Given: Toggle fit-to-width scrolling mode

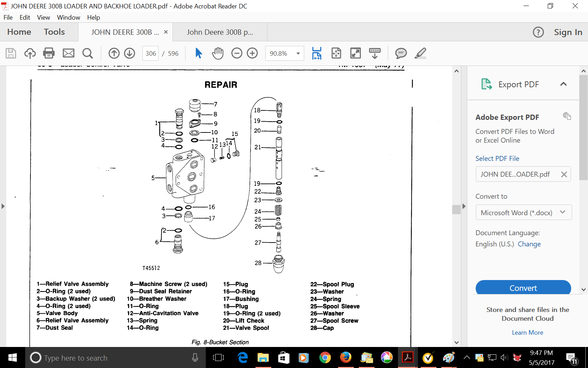Looking at the screenshot, I should click(316, 53).
